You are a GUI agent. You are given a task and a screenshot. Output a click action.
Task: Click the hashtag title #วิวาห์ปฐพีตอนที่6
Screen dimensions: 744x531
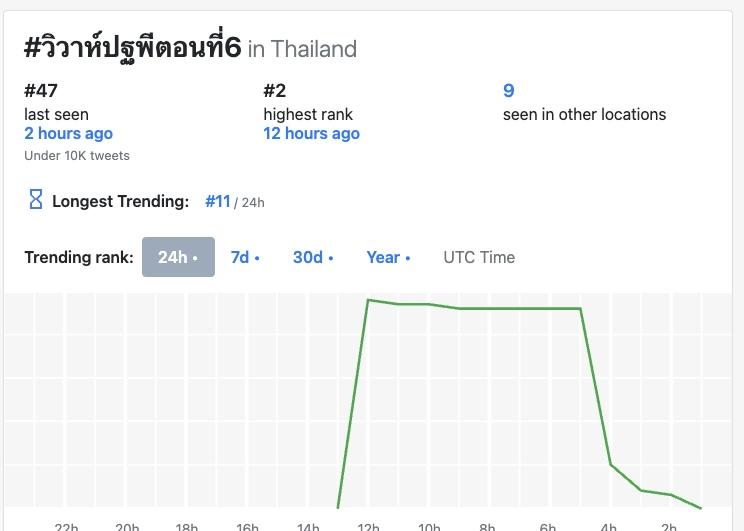pos(132,47)
